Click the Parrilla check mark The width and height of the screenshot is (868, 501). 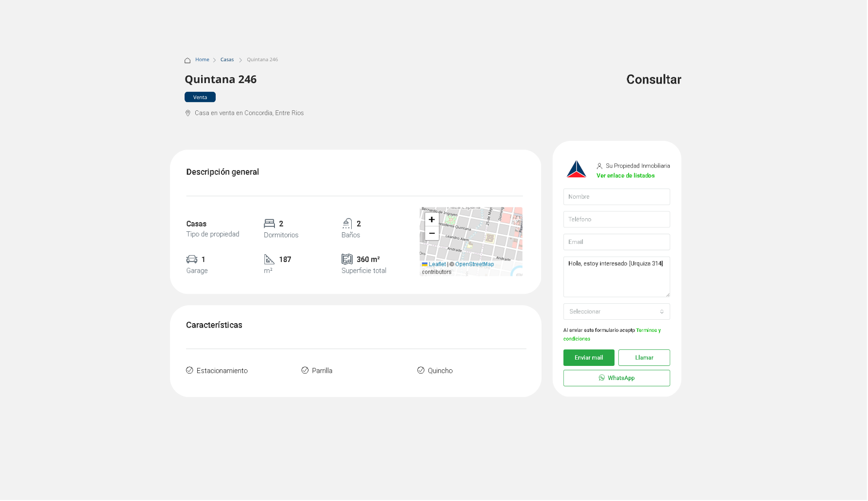pyautogui.click(x=305, y=370)
